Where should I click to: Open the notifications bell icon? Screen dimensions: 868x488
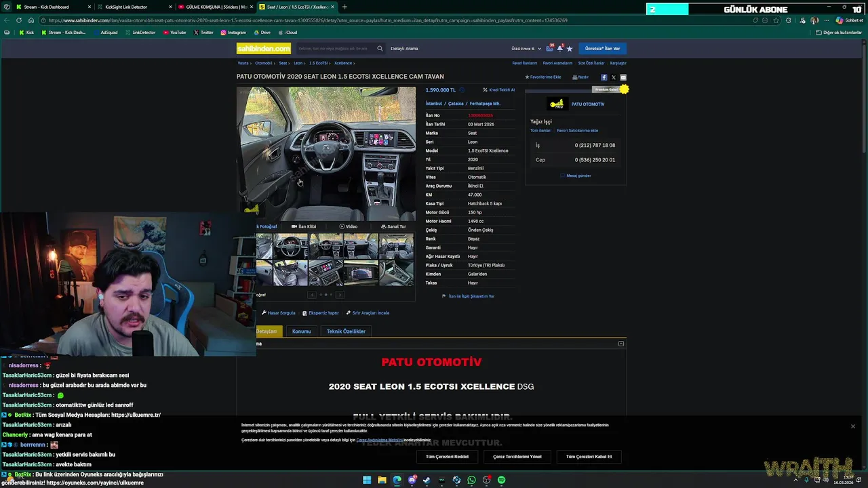pyautogui.click(x=560, y=48)
